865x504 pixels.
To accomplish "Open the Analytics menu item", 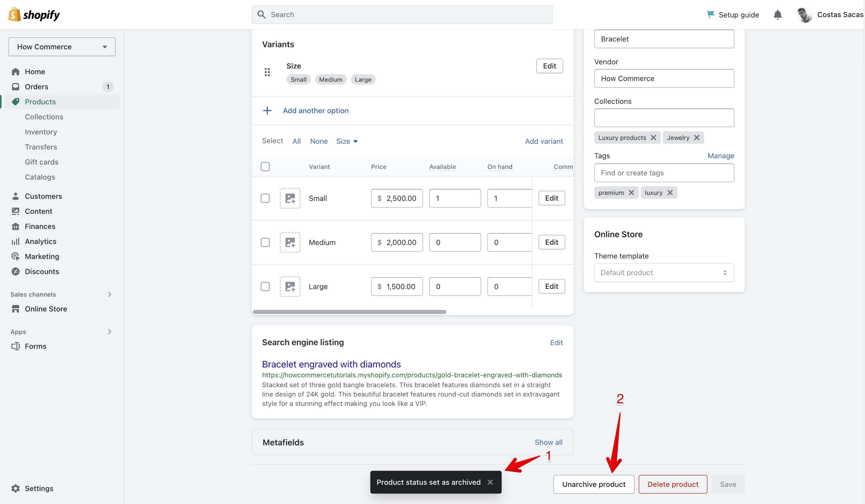I will [x=41, y=241].
